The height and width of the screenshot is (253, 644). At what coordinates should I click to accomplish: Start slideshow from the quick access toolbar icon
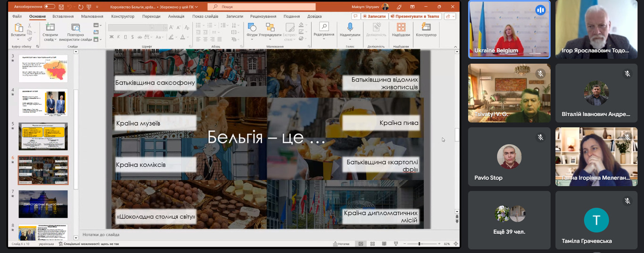click(89, 7)
